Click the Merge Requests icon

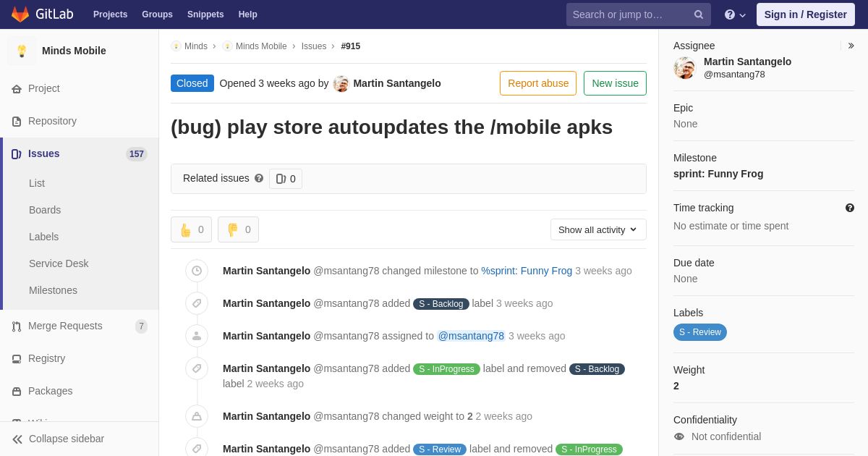[x=17, y=326]
